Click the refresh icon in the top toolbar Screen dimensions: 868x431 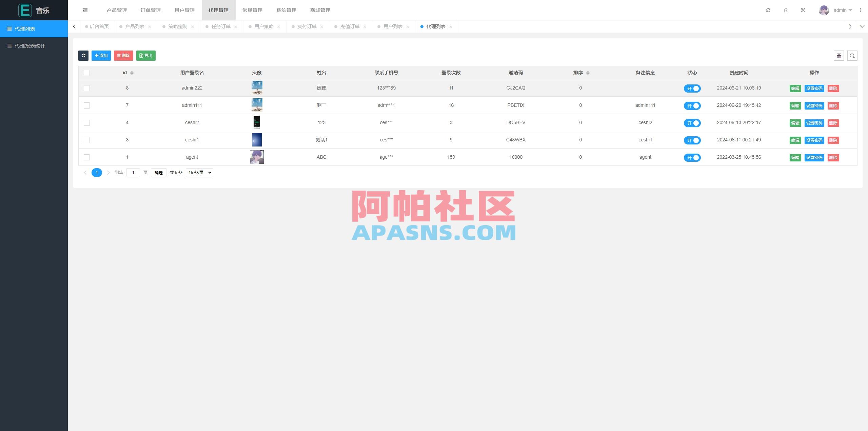[x=769, y=10]
